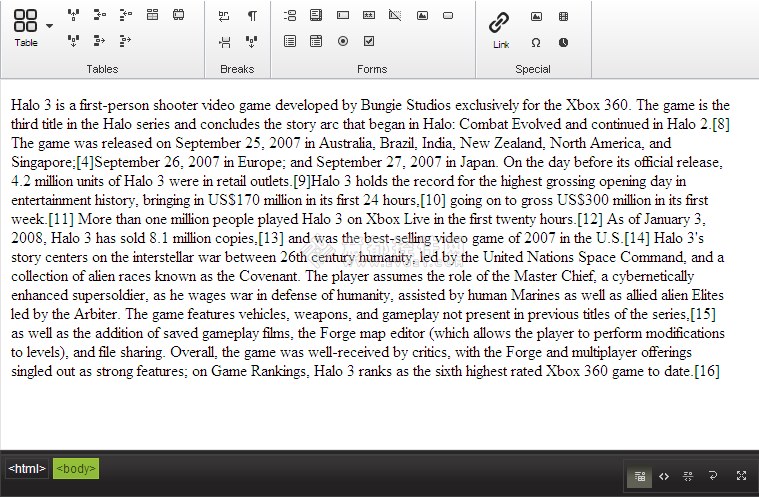Select the <body> tag in path bar
759x498 pixels.
[76, 468]
